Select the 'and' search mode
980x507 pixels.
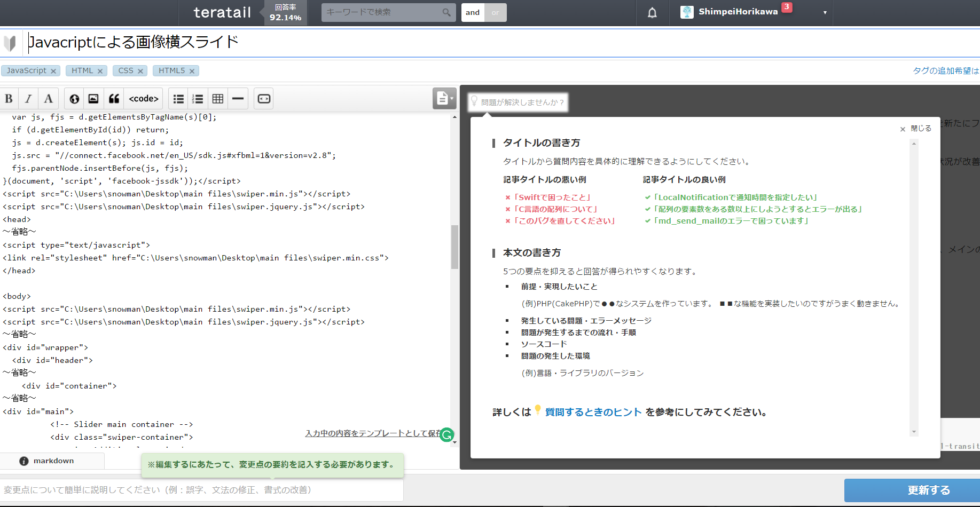pos(473,12)
